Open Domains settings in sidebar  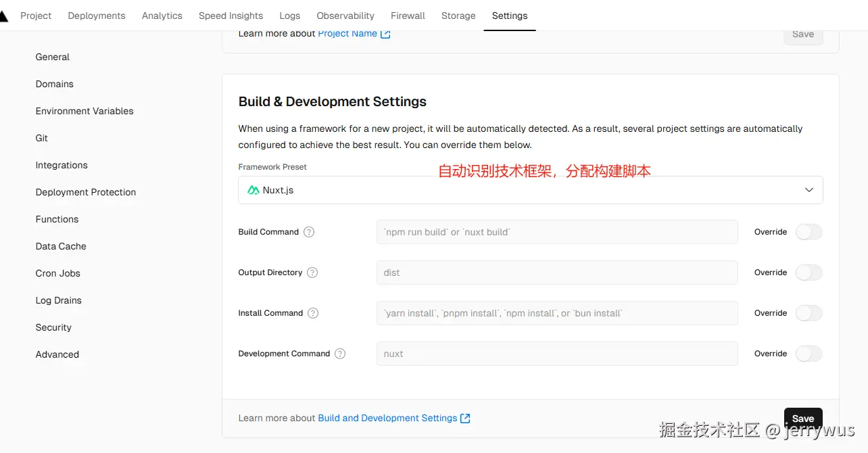[55, 84]
